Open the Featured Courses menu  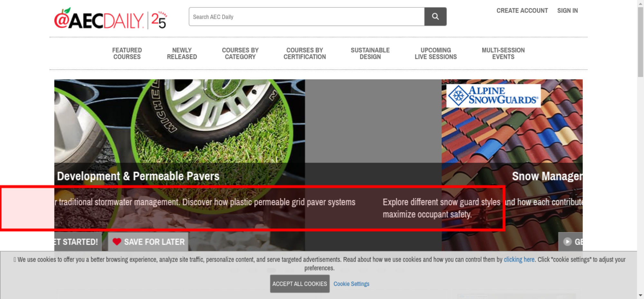click(x=127, y=53)
